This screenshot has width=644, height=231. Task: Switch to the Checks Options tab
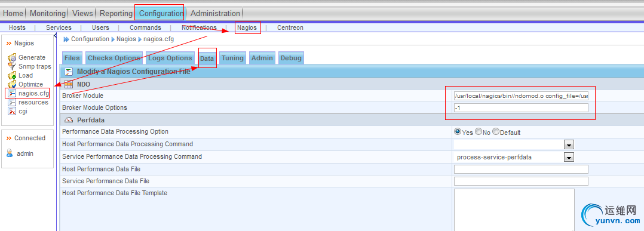click(x=114, y=58)
